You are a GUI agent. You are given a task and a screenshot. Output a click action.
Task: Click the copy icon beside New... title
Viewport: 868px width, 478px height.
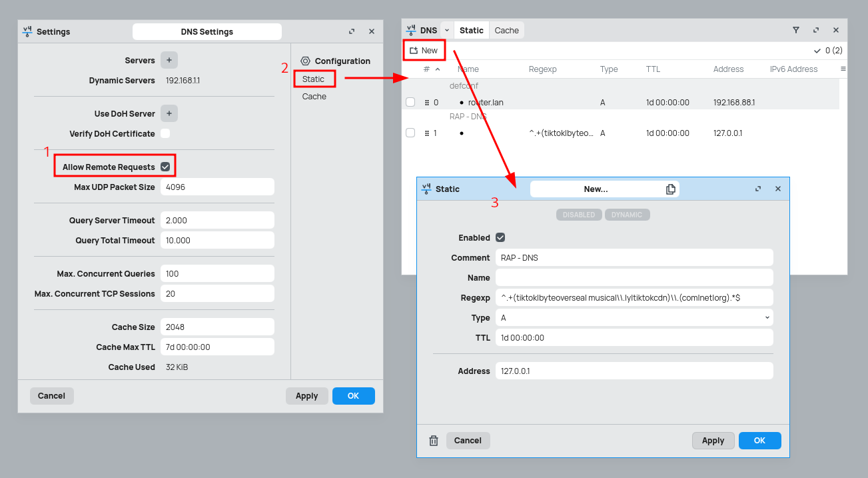point(671,189)
